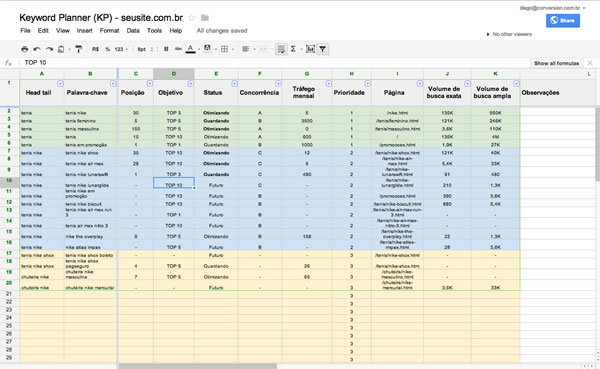Screen dimensions: 600x369
Task: Star the Keyword Planner document
Action: pyautogui.click(x=192, y=18)
